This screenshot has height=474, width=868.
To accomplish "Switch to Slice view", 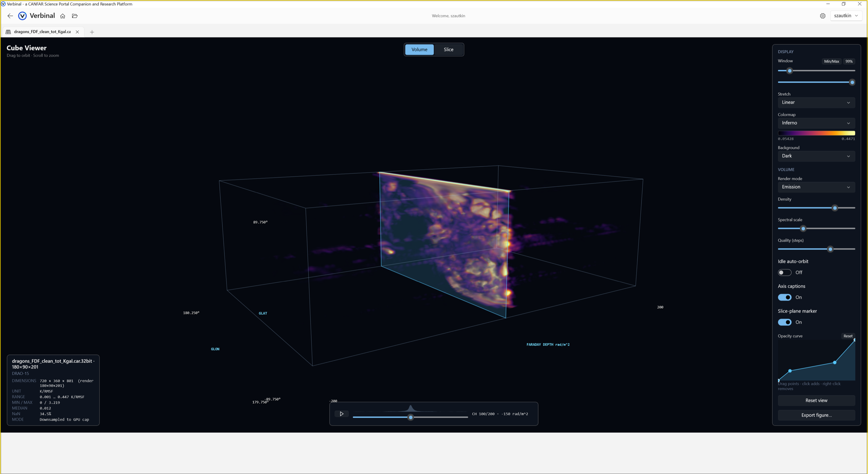I will click(x=448, y=50).
